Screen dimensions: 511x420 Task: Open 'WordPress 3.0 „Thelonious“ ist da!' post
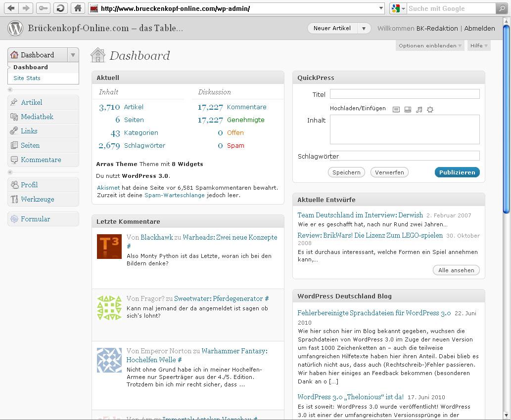coord(351,397)
